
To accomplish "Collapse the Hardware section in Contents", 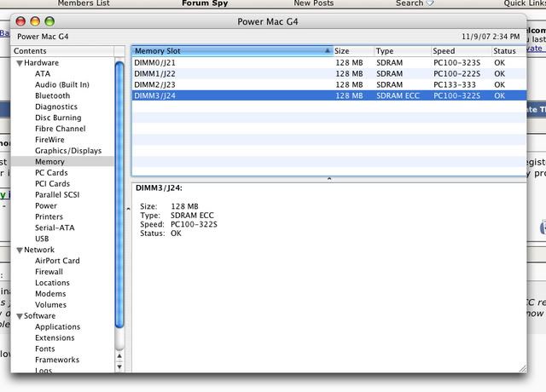I will (20, 63).
